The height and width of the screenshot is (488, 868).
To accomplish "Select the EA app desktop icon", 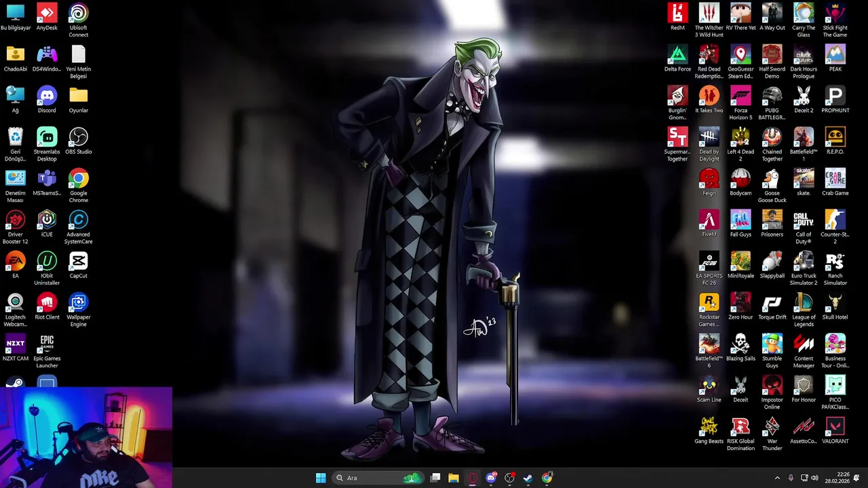I will [x=15, y=265].
